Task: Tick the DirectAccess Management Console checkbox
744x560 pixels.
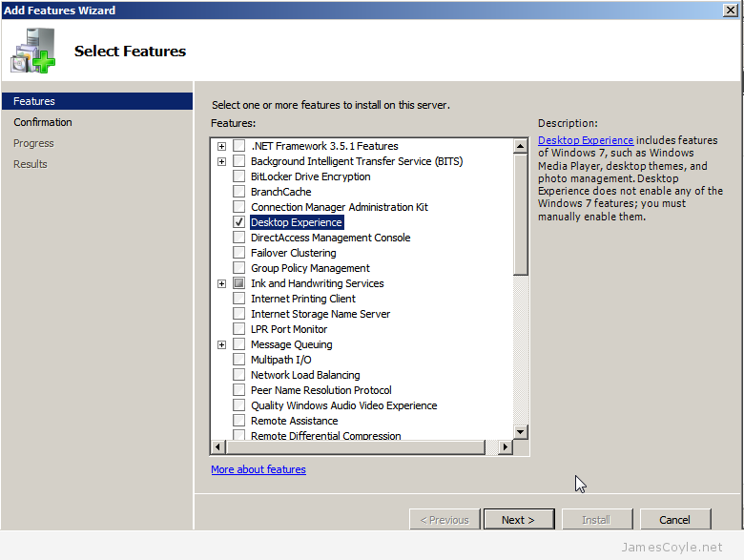Action: click(239, 237)
